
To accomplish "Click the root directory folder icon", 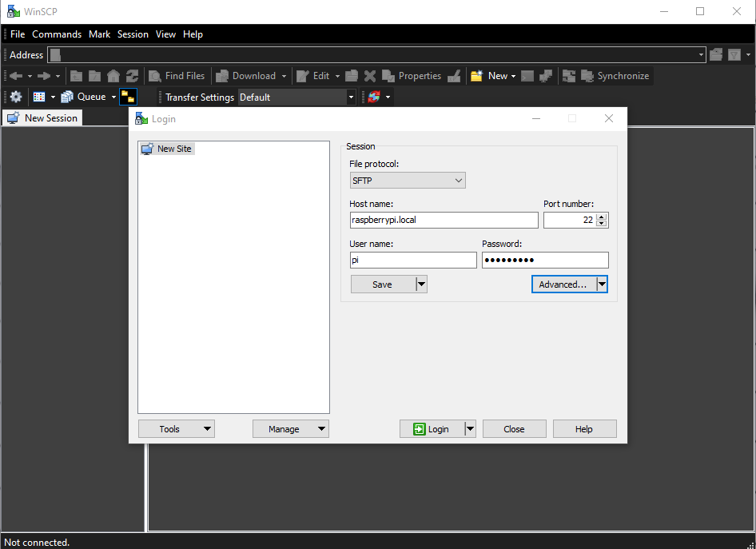I will (x=95, y=76).
